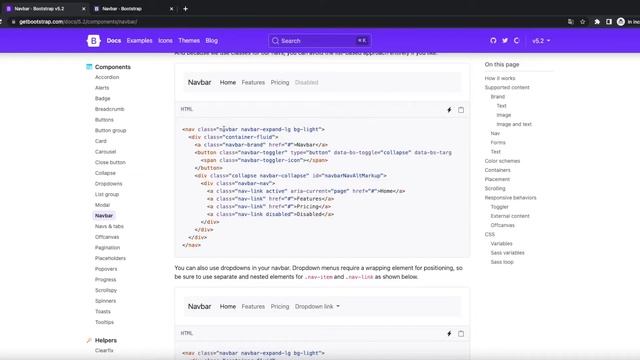This screenshot has width=640, height=360.
Task: Open Popovers in sidebar
Action: coord(106,269)
